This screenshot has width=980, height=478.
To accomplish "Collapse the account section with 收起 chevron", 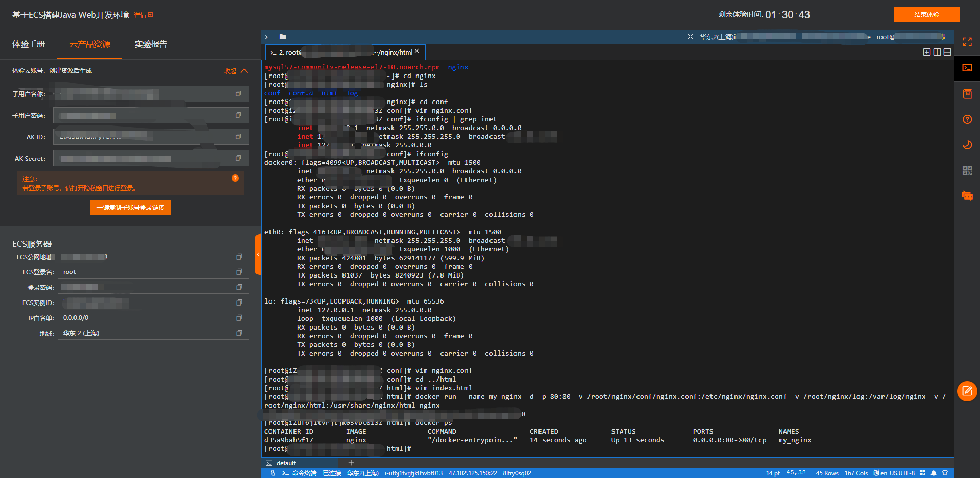I will (x=236, y=71).
